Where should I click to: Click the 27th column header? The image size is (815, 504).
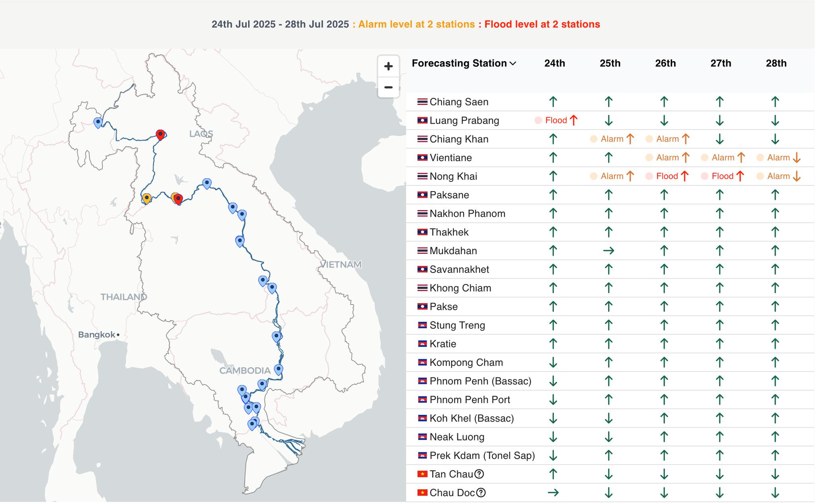pyautogui.click(x=721, y=63)
